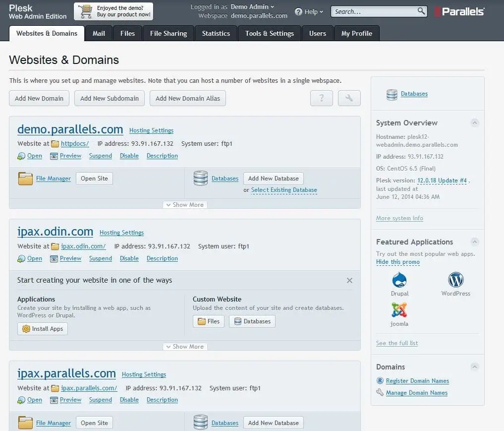504x431 pixels.
Task: Switch to the Mail tab
Action: [99, 33]
